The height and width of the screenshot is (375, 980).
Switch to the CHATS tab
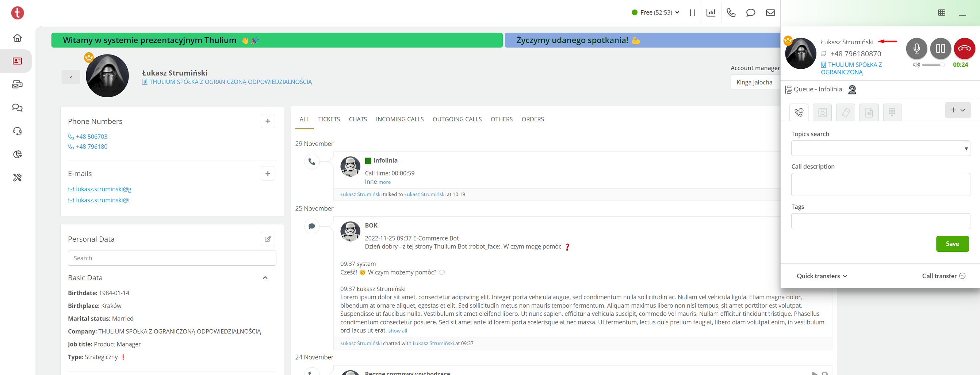point(358,119)
